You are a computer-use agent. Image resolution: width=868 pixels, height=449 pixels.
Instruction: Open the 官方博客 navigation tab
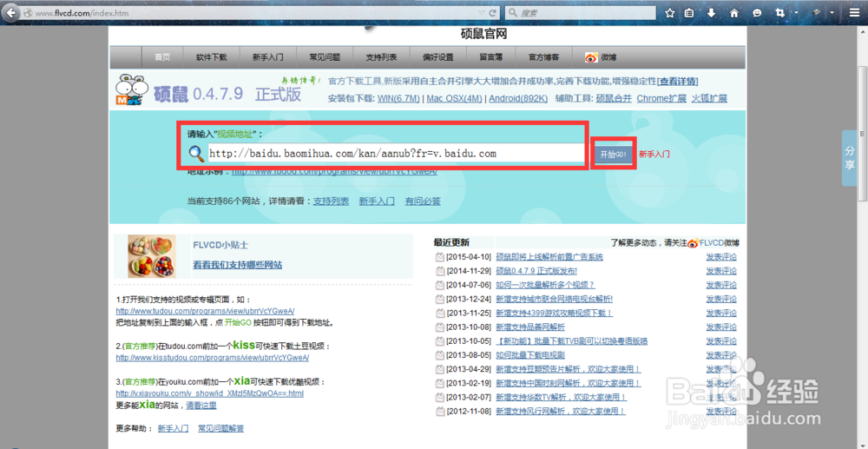click(543, 57)
